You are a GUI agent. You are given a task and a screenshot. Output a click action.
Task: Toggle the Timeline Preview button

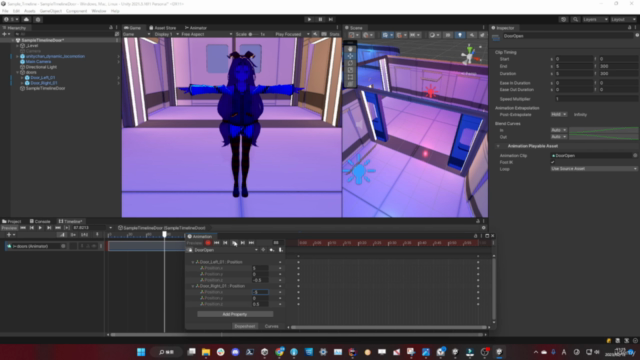9,228
